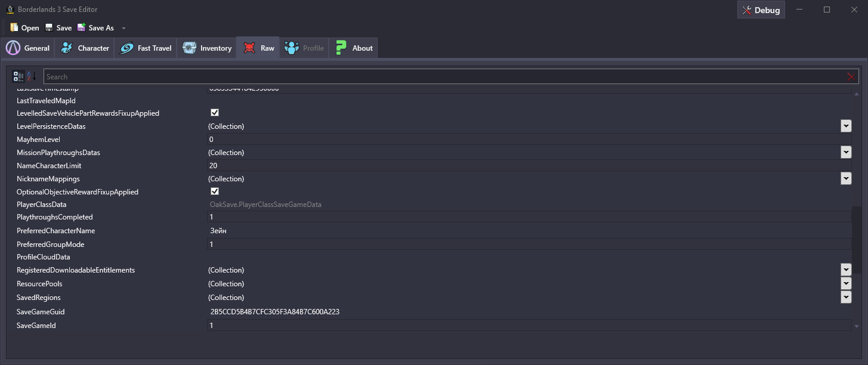This screenshot has width=868, height=365.
Task: Click the vertical scrollbar thumb
Action: (857, 240)
